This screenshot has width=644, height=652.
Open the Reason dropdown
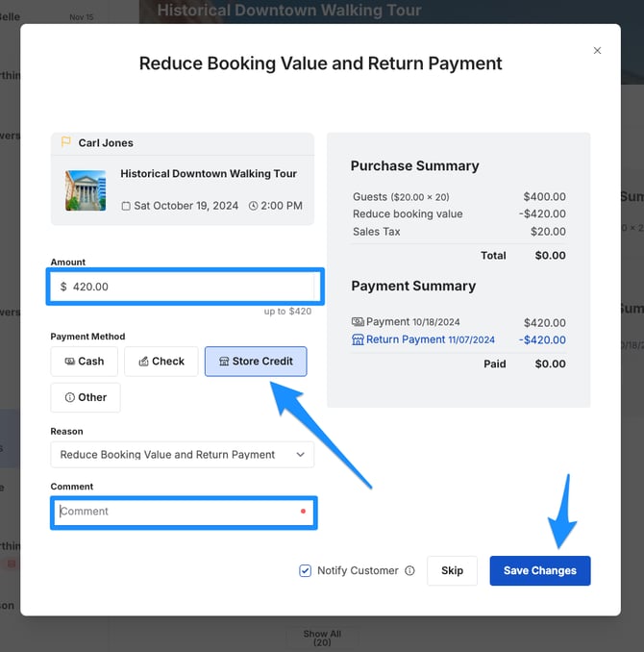pyautogui.click(x=182, y=455)
